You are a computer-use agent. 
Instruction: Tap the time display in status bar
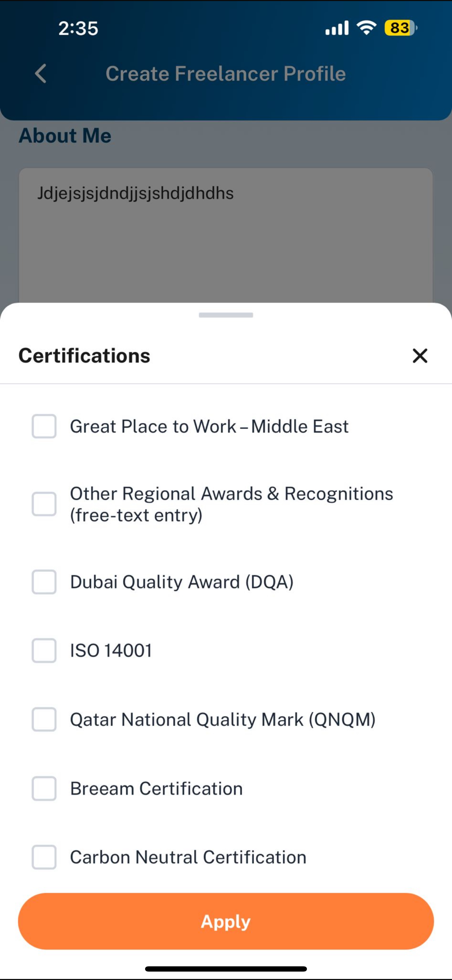(78, 28)
